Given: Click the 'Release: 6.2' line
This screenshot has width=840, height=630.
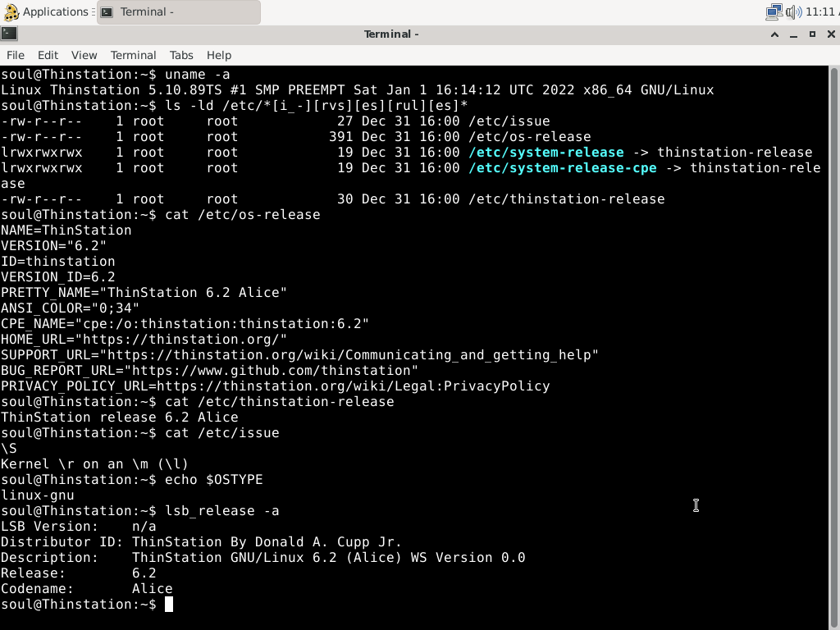Looking at the screenshot, I should click(78, 573).
